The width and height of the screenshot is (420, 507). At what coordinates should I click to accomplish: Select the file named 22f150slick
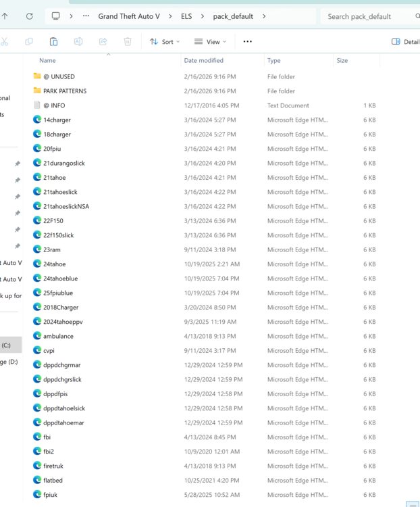[x=59, y=235]
